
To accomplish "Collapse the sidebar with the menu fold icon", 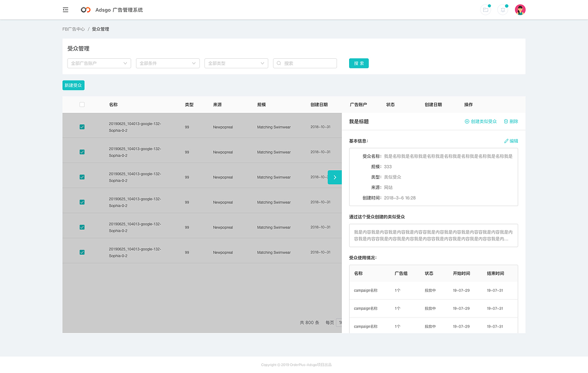I will pos(66,10).
